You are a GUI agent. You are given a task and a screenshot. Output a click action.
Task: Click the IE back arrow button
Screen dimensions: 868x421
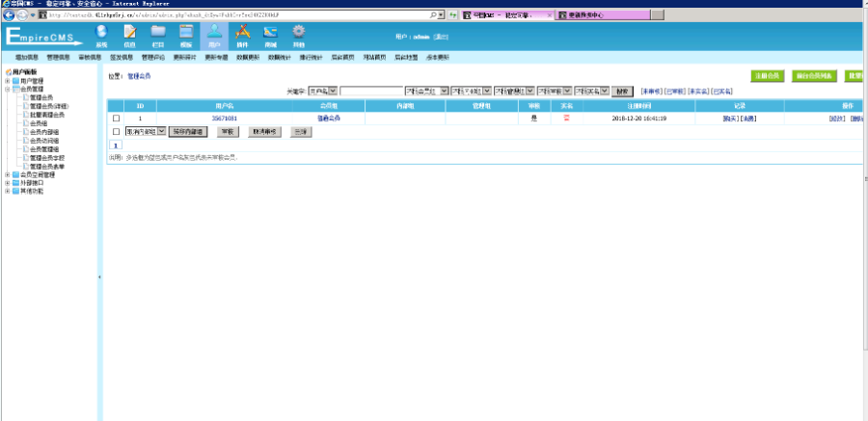click(9, 15)
